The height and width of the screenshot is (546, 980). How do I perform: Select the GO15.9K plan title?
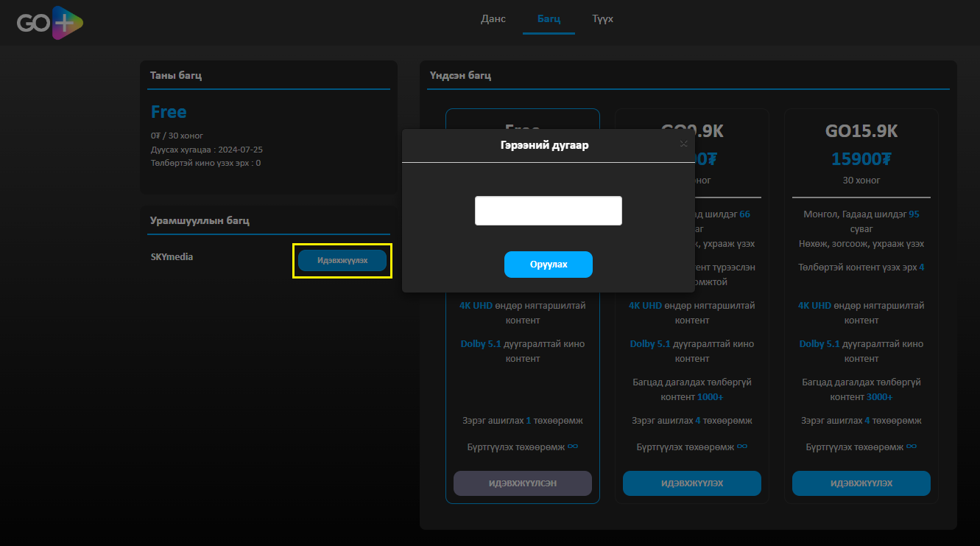click(x=861, y=131)
